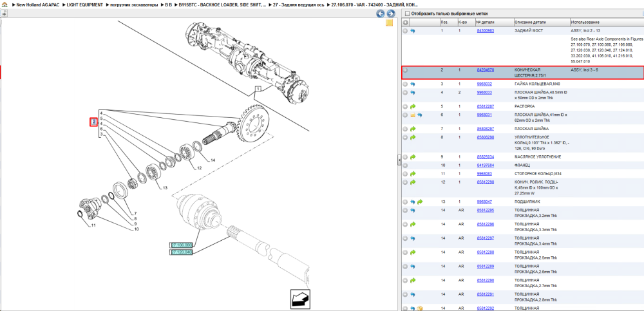
Task: Select callout 11 in the diagram
Action: pyautogui.click(x=93, y=225)
